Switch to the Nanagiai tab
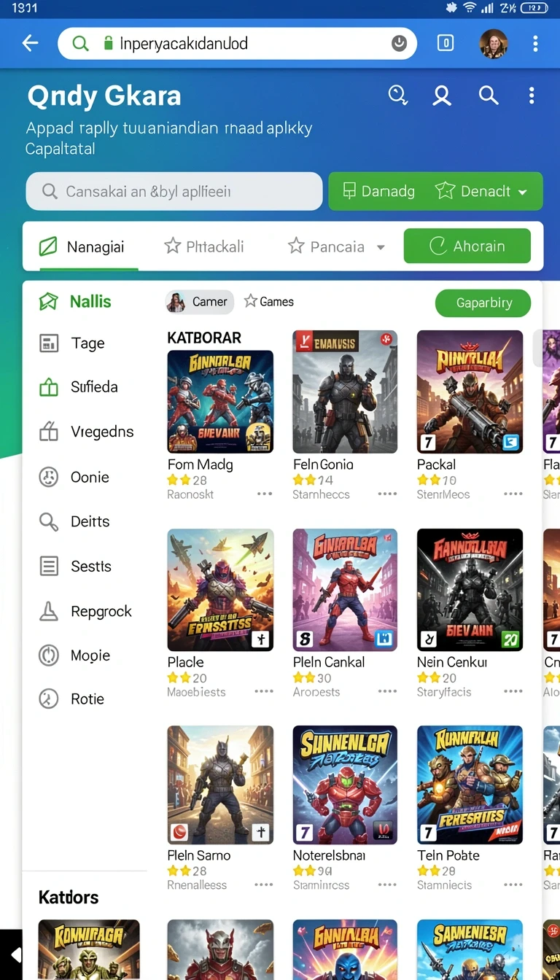The image size is (560, 980). [81, 246]
